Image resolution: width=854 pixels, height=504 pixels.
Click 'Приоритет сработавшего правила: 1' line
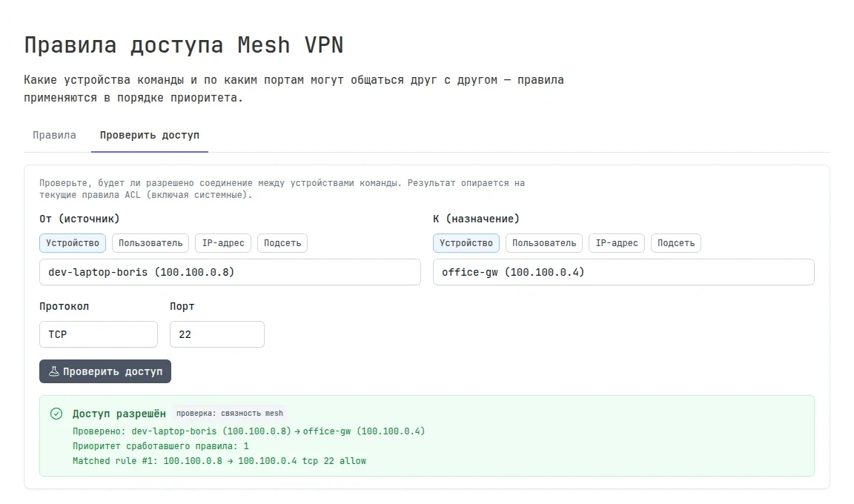(x=161, y=445)
